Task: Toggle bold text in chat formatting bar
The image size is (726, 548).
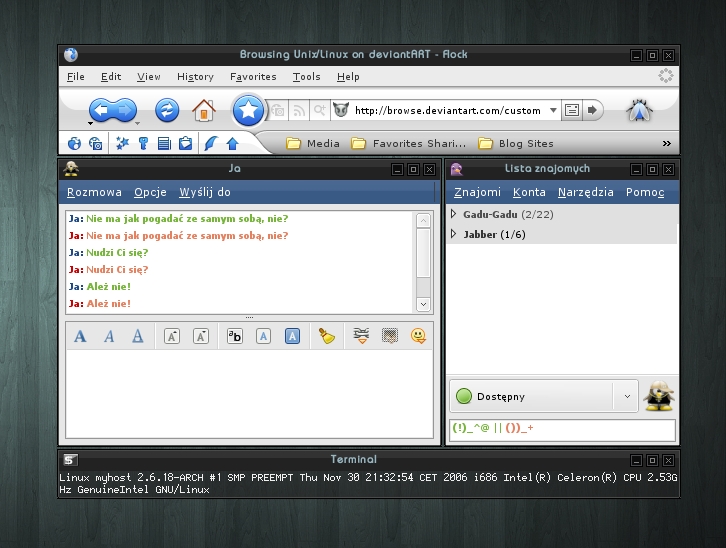Action: pyautogui.click(x=80, y=336)
